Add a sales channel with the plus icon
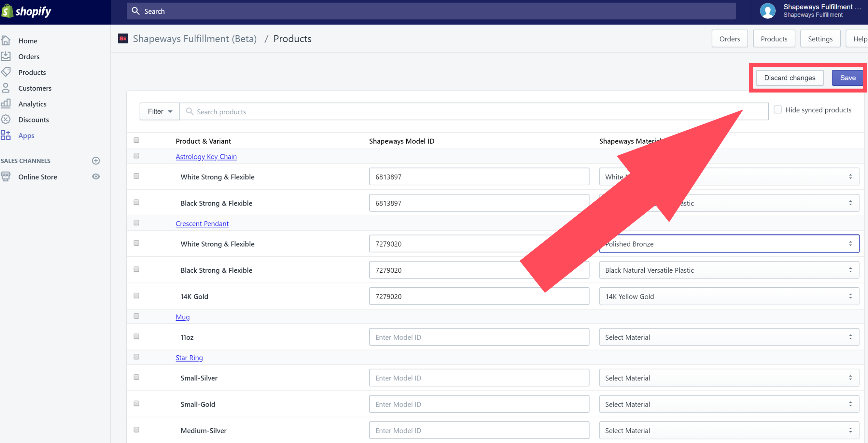This screenshot has width=868, height=443. (96, 161)
